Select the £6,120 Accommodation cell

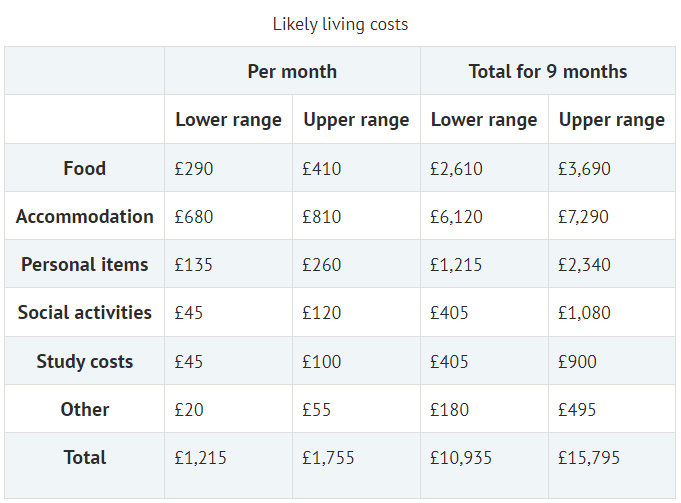(x=456, y=217)
